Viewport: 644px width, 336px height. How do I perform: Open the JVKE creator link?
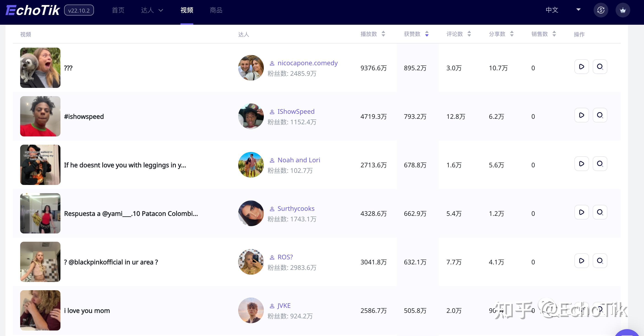point(284,306)
